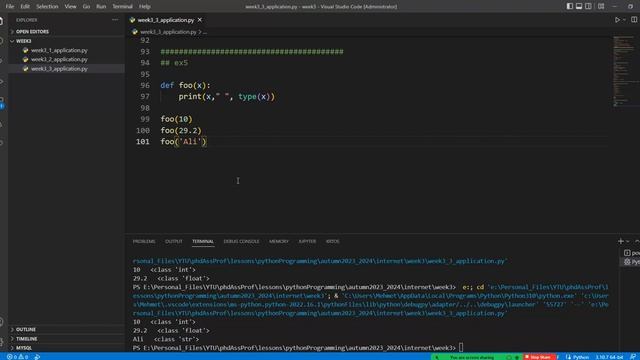Open the Help menu

tap(144, 7)
